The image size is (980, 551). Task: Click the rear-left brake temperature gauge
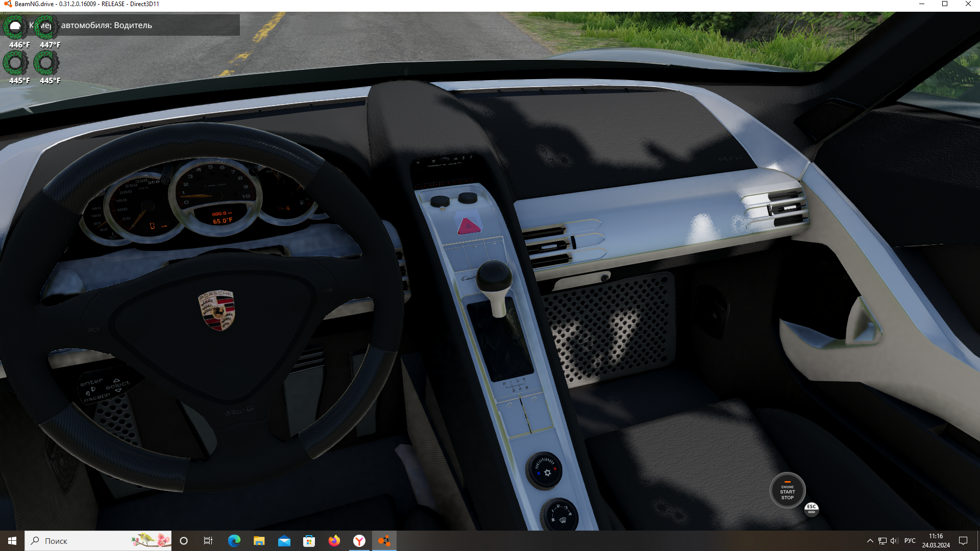point(15,63)
